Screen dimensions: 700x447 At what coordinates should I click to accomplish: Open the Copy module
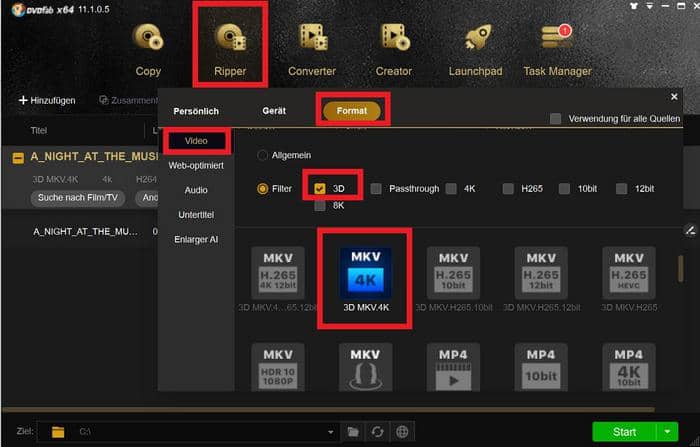point(148,50)
